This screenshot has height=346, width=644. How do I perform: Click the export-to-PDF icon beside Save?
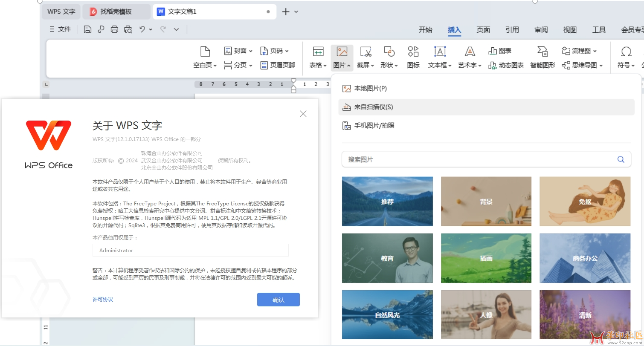pyautogui.click(x=101, y=29)
